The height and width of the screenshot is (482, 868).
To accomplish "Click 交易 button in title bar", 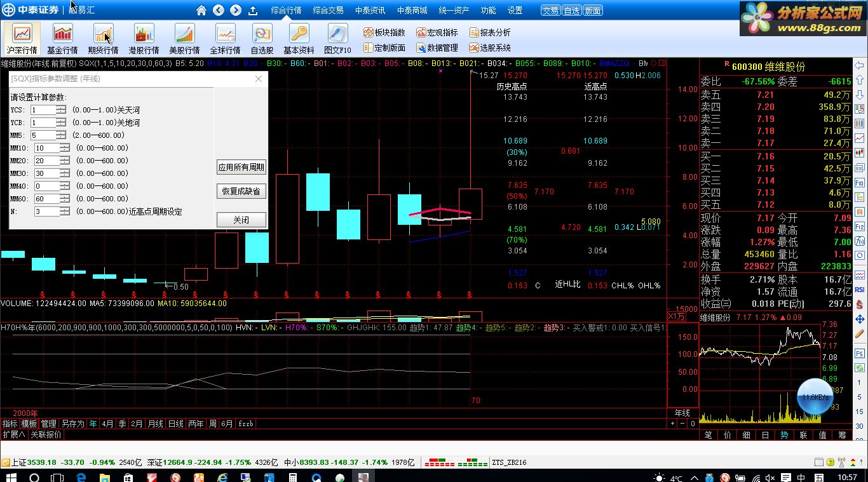I will tap(550, 11).
